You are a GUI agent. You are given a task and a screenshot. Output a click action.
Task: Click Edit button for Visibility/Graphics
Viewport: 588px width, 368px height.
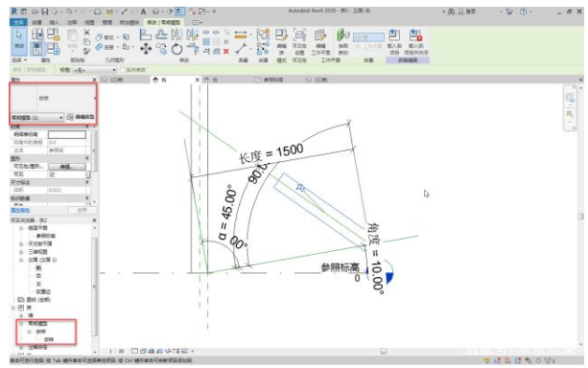tap(67, 167)
